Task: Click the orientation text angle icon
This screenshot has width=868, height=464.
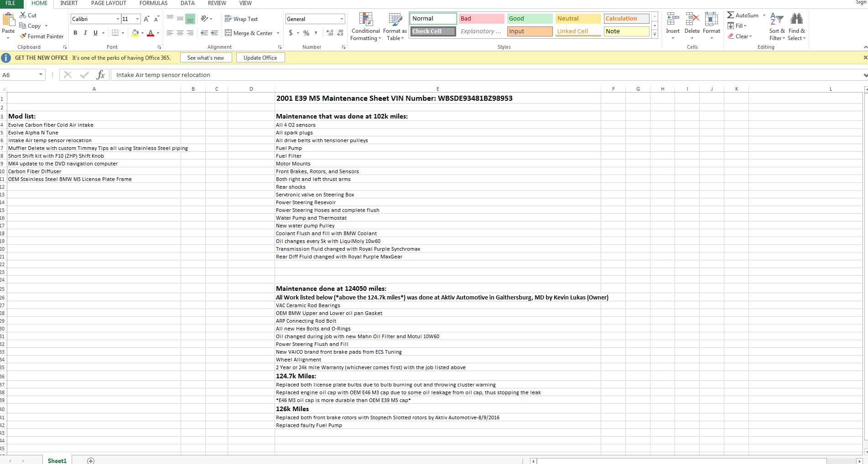Action: click(x=204, y=19)
